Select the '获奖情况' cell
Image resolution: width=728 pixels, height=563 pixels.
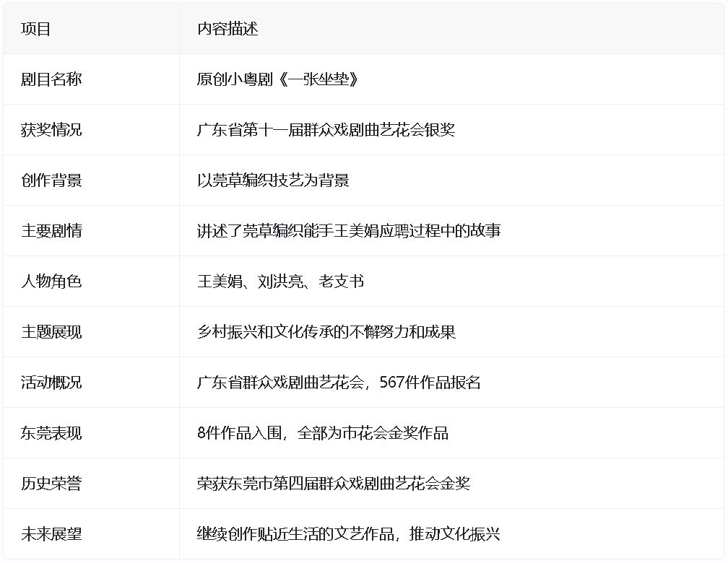(x=51, y=130)
